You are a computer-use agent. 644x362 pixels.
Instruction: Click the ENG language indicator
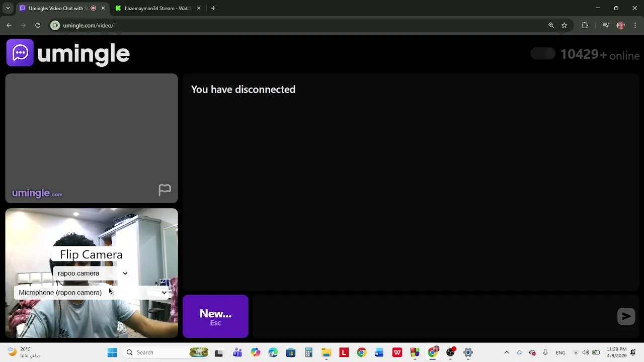coord(560,352)
